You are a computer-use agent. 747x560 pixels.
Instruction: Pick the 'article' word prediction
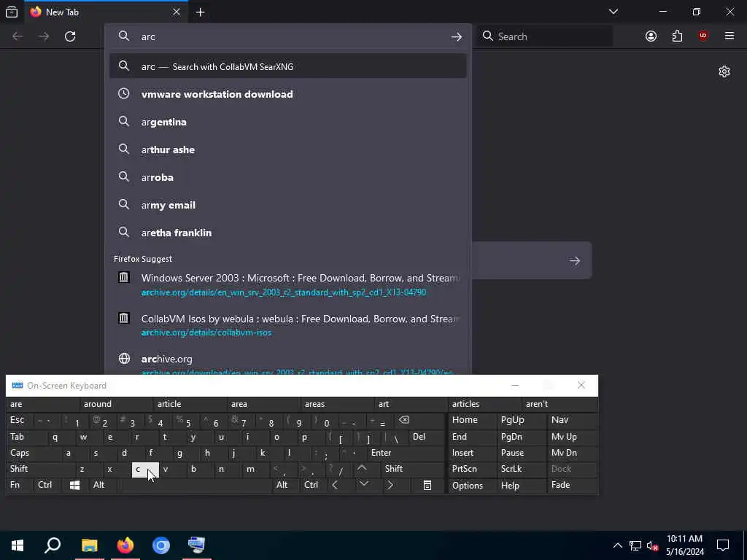(x=190, y=404)
